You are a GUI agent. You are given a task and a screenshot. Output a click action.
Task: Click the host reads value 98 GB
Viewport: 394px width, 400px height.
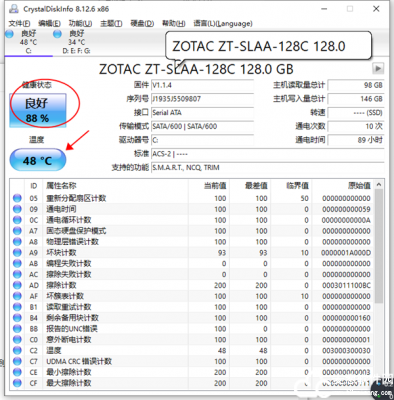click(x=356, y=85)
